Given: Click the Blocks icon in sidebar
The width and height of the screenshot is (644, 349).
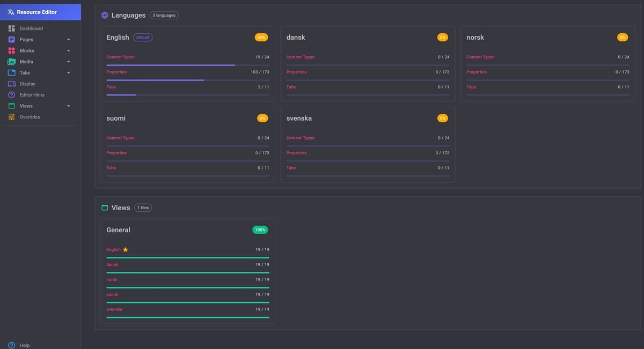Looking at the screenshot, I should 11,50.
